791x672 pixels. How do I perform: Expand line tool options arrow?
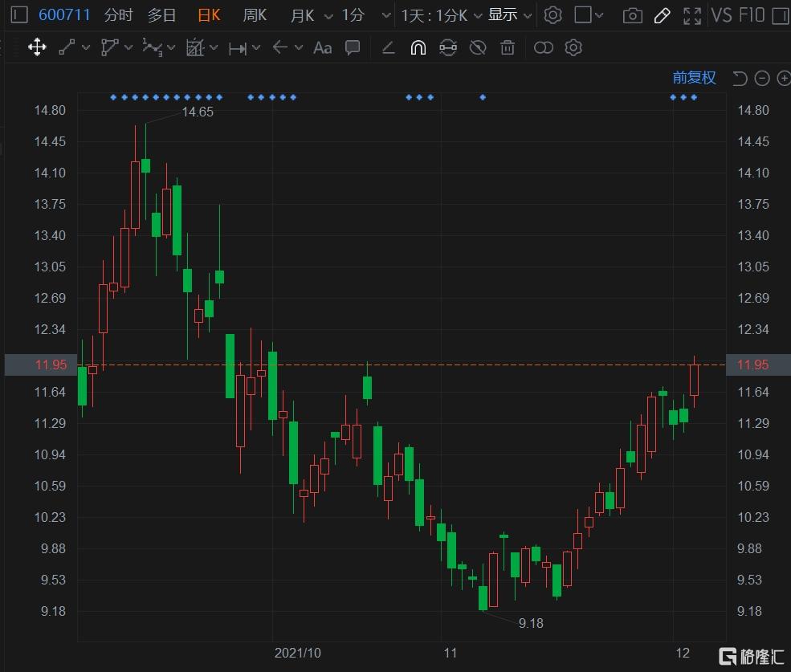(x=86, y=47)
